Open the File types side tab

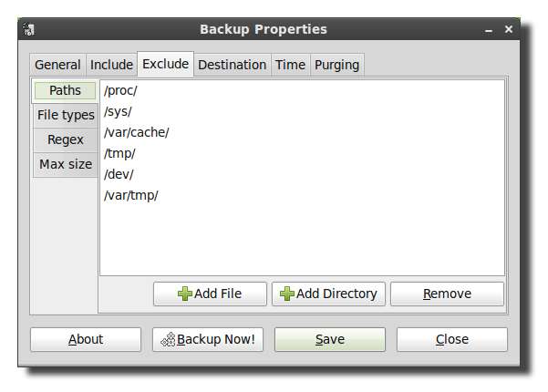point(66,115)
